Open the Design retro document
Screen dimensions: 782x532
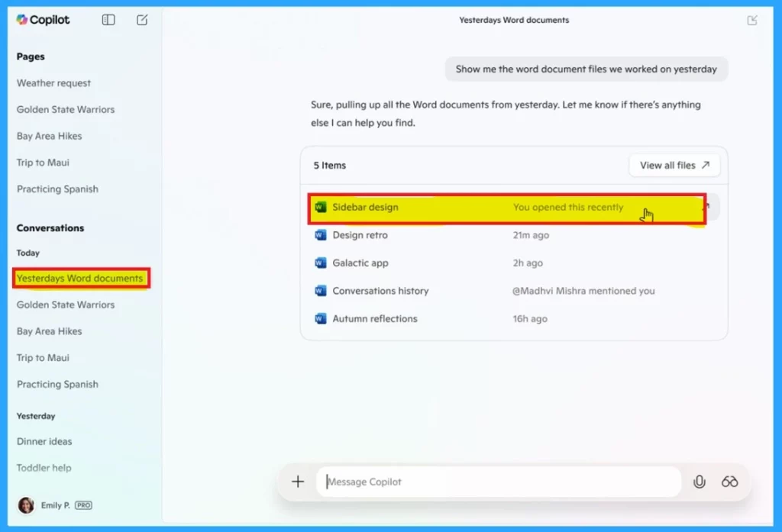(514, 235)
